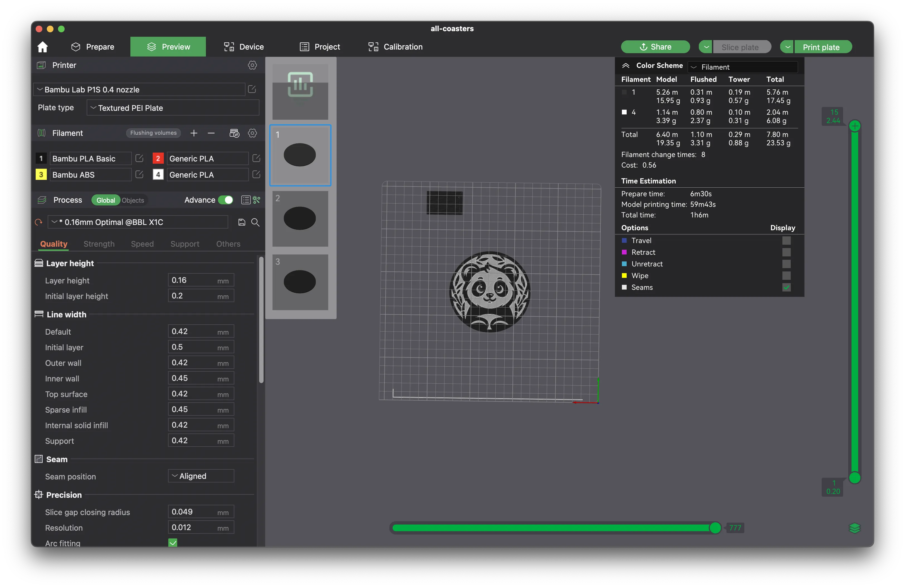Screen dimensions: 905x588
Task: Select plate 3 thumbnail
Action: pos(300,282)
